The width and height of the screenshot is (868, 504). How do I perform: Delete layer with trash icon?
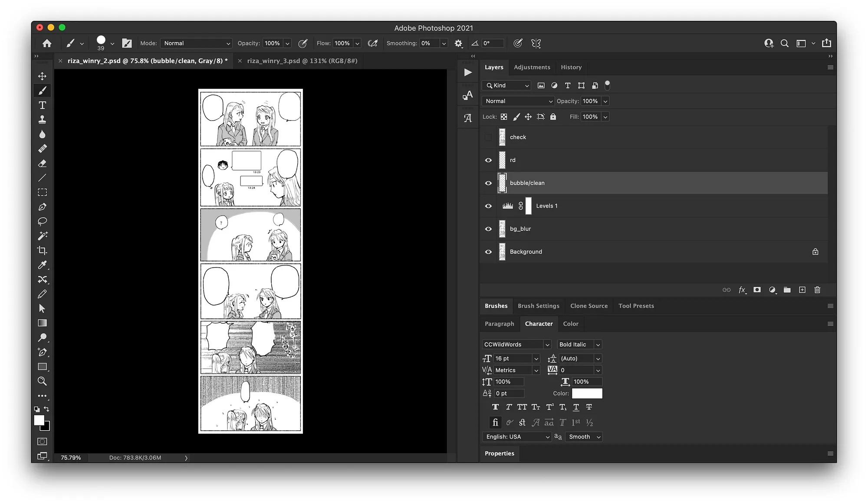[817, 290]
